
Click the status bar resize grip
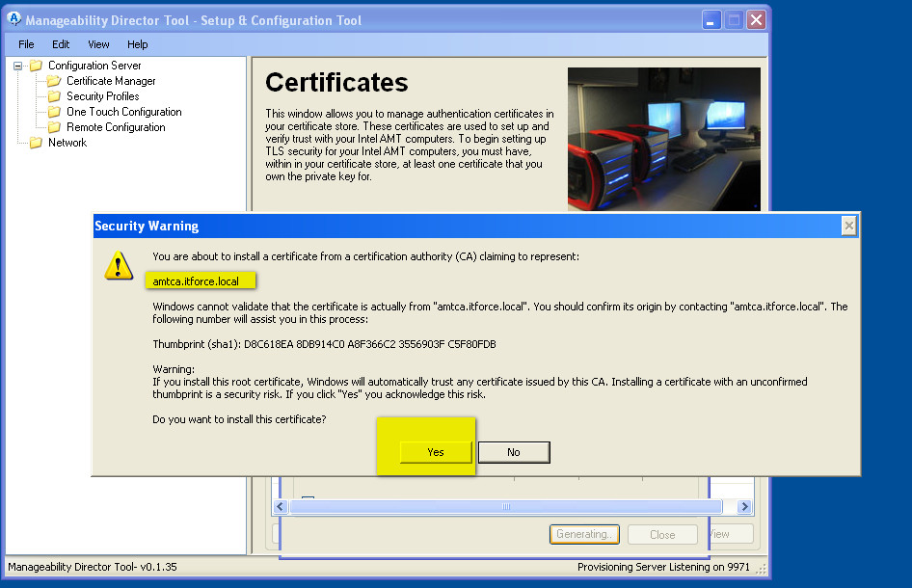point(761,570)
